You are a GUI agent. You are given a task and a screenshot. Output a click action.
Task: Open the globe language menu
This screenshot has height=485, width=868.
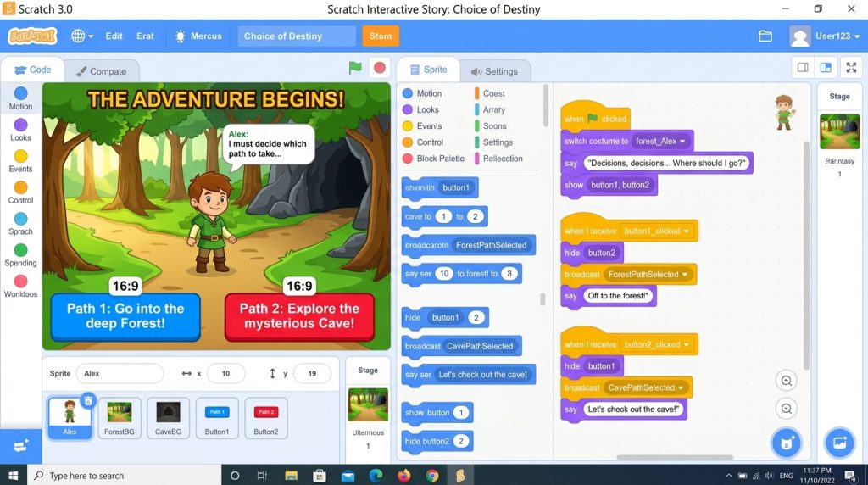(82, 36)
